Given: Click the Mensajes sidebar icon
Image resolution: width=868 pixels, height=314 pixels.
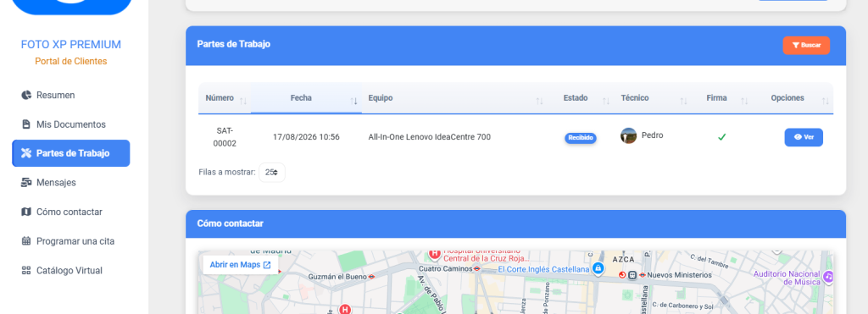Looking at the screenshot, I should point(26,183).
